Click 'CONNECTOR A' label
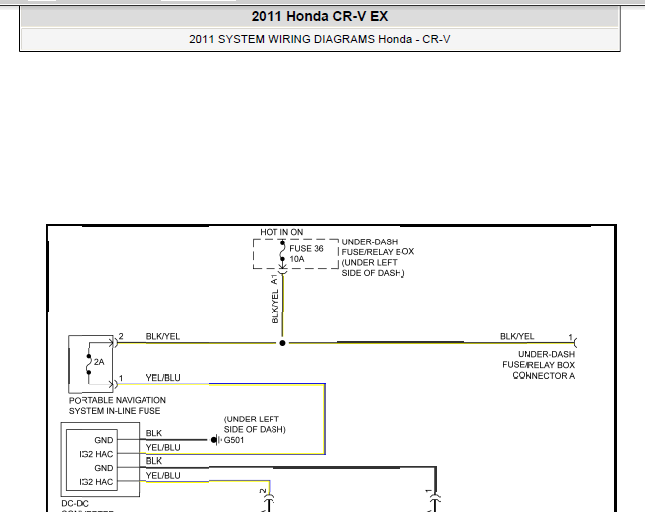645x512 pixels. pos(543,376)
